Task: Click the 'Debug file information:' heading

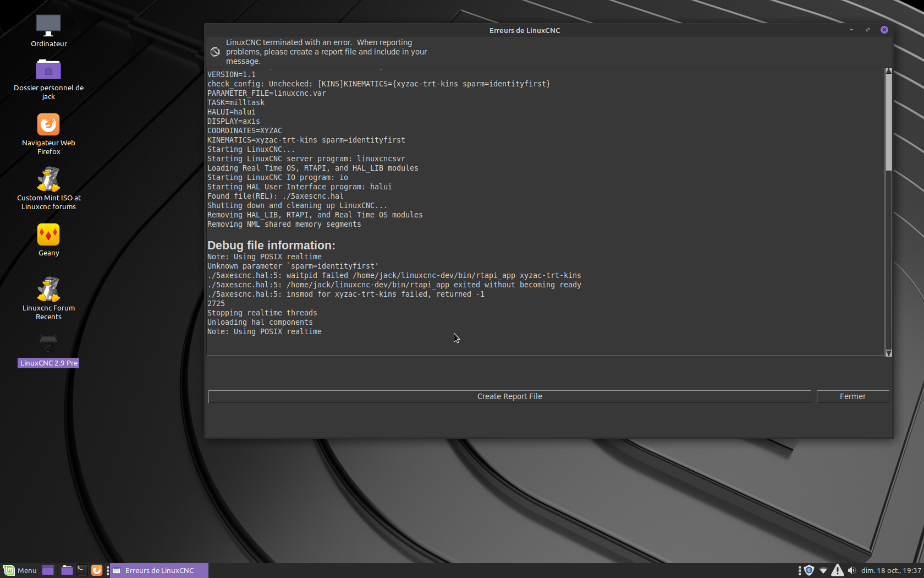Action: pyautogui.click(x=271, y=246)
